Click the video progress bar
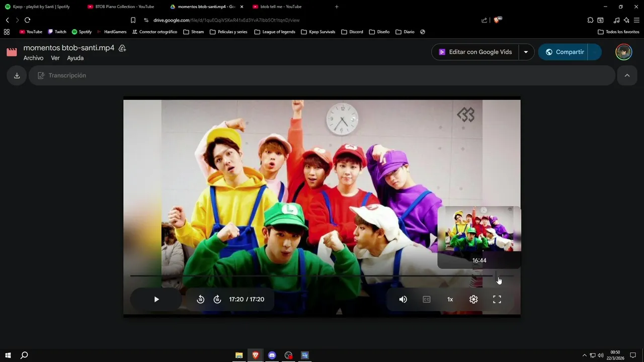The width and height of the screenshot is (644, 362). pyautogui.click(x=322, y=276)
